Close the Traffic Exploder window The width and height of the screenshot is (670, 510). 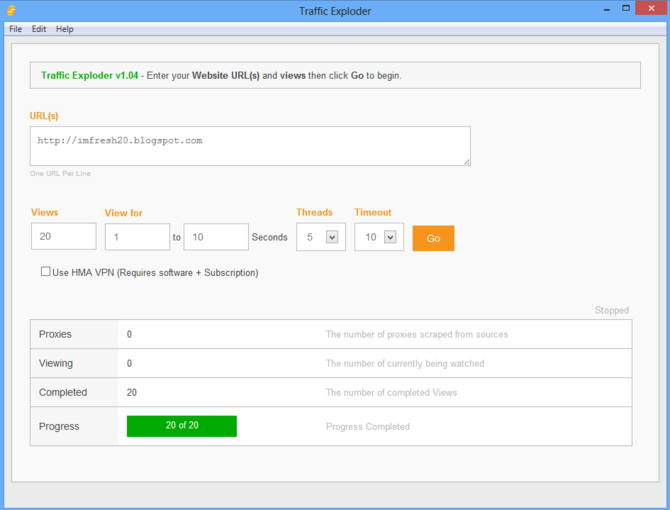point(651,8)
